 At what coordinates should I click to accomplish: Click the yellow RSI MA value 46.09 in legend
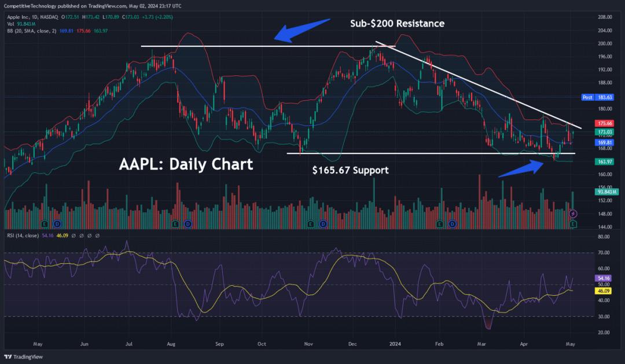(62, 236)
